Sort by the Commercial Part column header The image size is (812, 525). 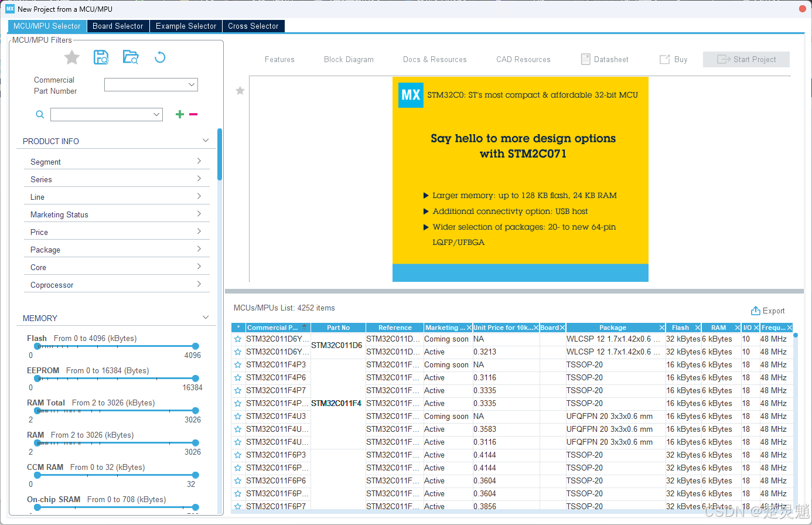click(278, 328)
